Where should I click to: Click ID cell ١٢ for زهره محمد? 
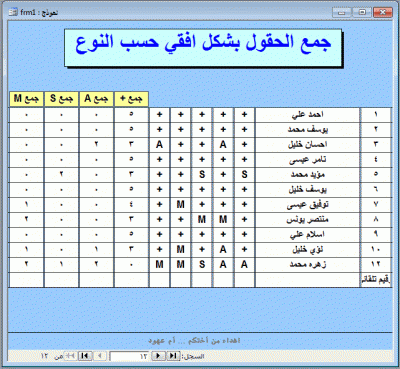pyautogui.click(x=376, y=264)
